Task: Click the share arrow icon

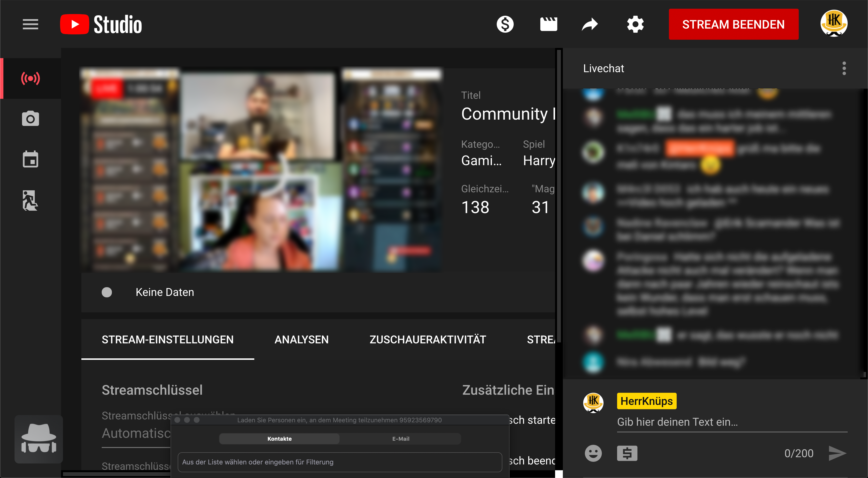Action: [x=590, y=24]
